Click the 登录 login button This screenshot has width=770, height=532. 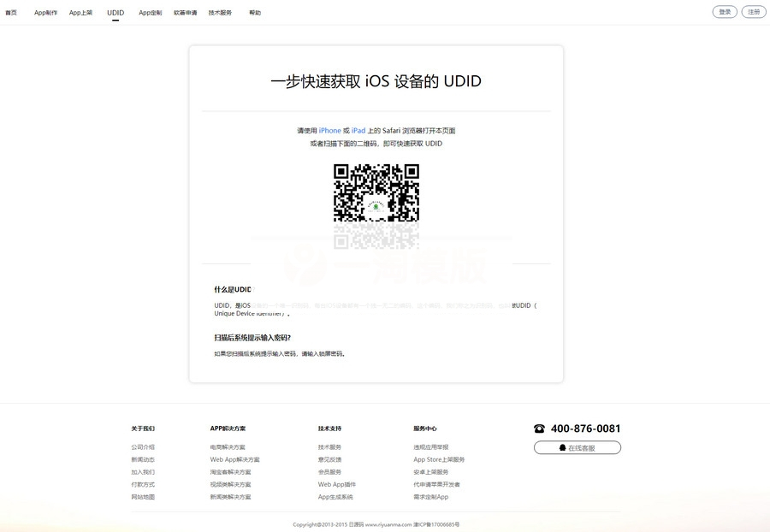coord(724,11)
